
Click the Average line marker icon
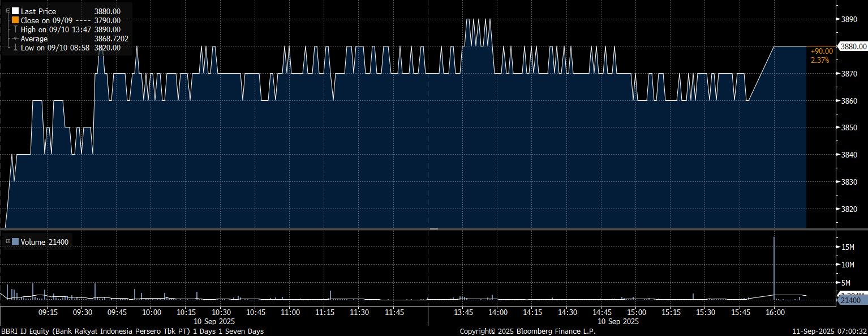15,39
